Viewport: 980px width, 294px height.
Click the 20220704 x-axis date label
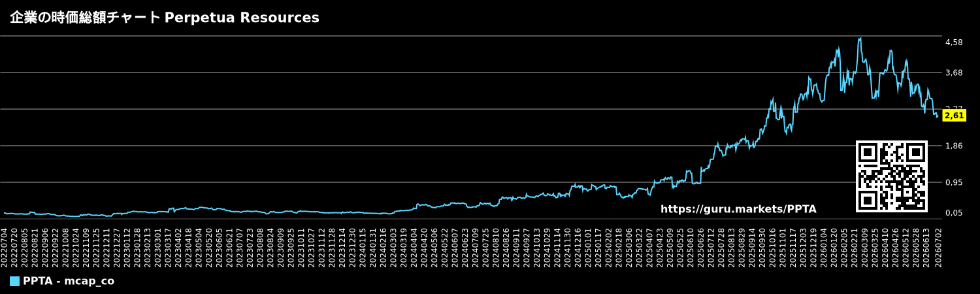point(5,247)
